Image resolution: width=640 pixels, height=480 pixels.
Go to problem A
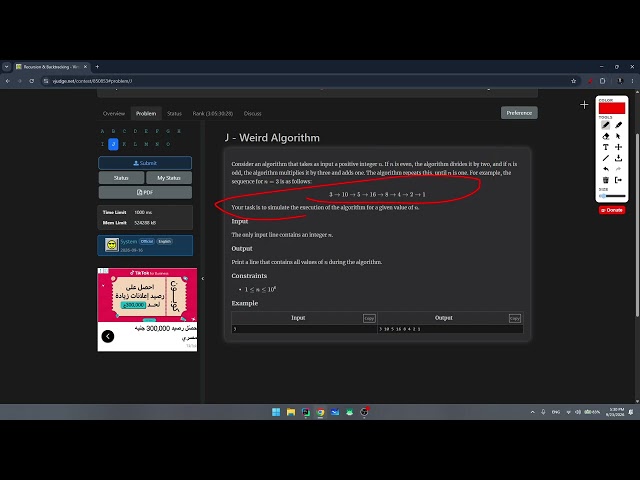coord(102,131)
